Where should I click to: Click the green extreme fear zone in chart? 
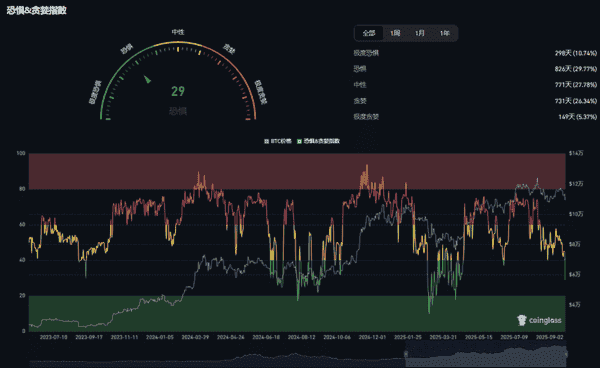tap(297, 313)
